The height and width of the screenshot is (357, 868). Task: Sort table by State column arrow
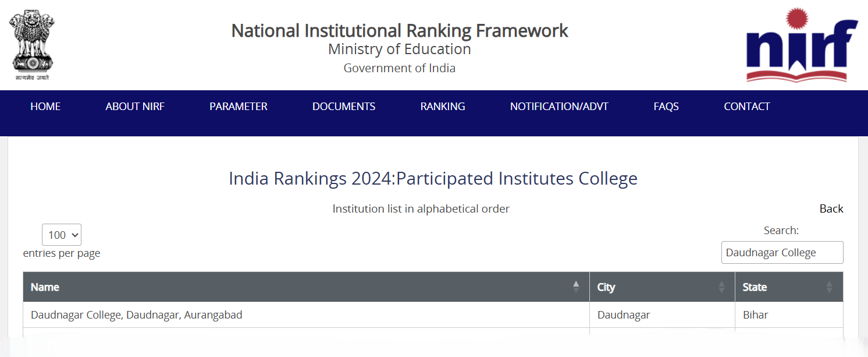tap(829, 287)
